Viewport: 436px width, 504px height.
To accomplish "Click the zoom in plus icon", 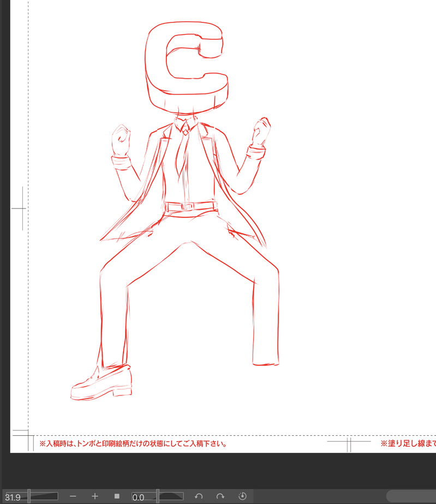I will coord(95,496).
